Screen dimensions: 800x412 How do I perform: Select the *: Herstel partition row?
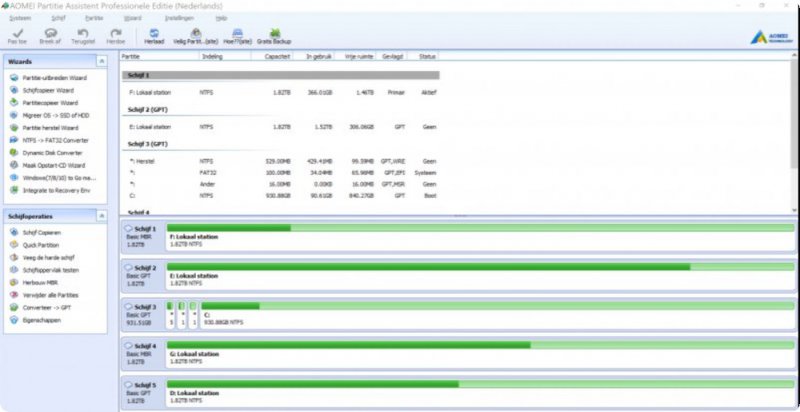coord(281,161)
